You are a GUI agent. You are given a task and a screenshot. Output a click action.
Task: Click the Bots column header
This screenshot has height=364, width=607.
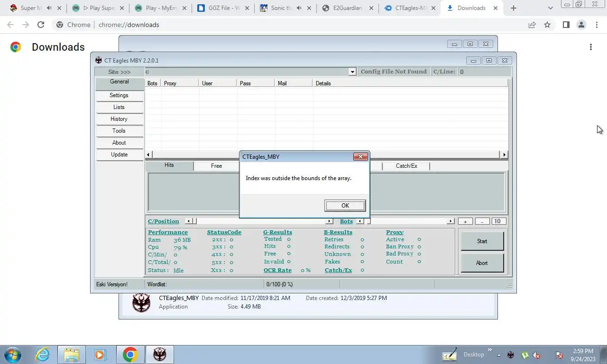[153, 83]
